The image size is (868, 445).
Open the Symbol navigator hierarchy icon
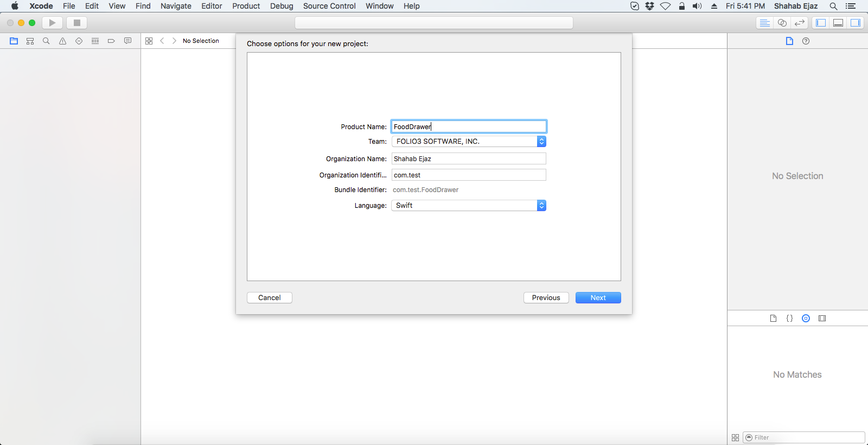[30, 41]
